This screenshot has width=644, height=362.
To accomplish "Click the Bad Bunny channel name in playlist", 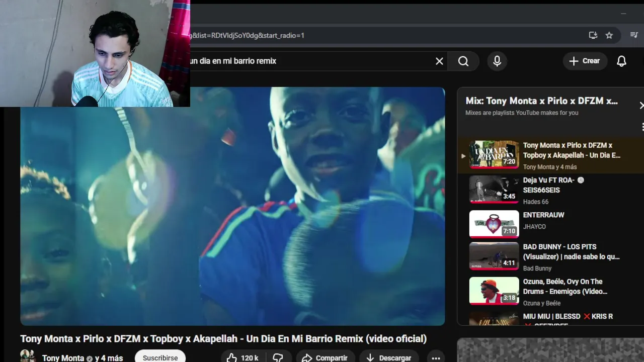I will coord(537,268).
